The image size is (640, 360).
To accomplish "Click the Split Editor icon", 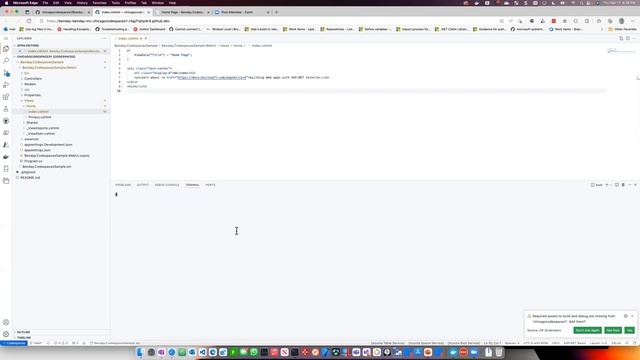I will [628, 38].
